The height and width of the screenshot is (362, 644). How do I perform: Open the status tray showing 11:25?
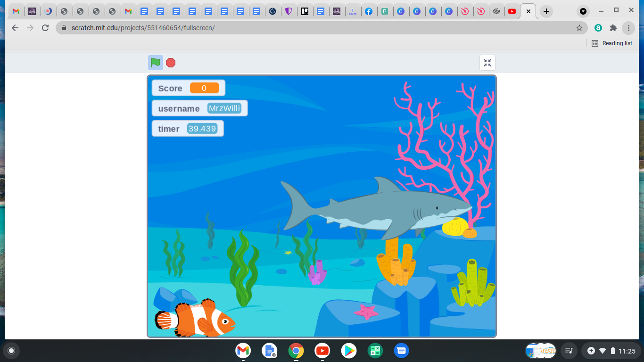coord(611,351)
